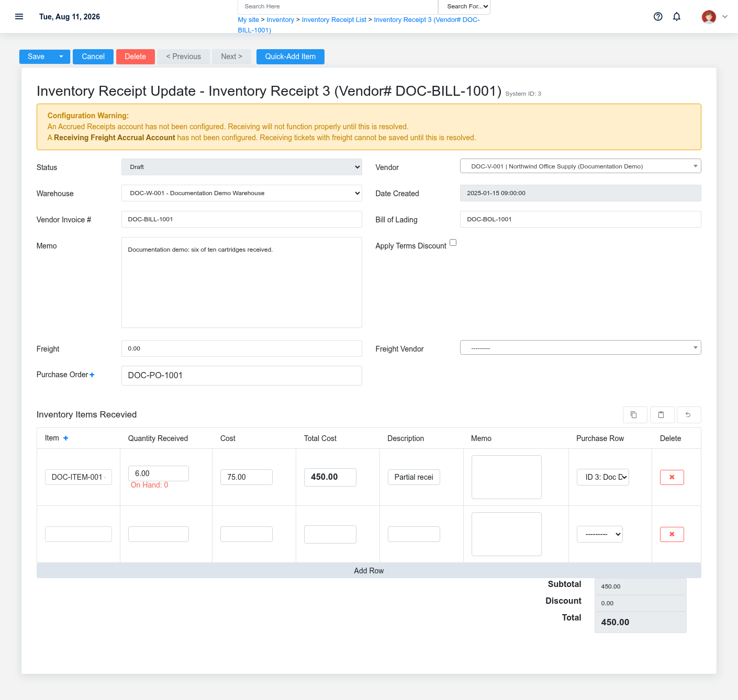Click the plus icon beside Item column header
Viewport: 738px width, 700px height.
coord(66,438)
